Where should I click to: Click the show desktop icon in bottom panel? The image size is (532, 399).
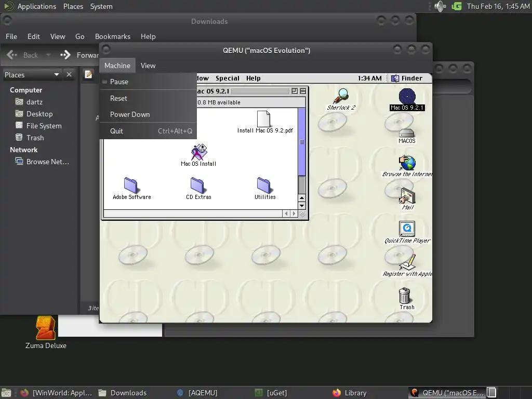6,393
